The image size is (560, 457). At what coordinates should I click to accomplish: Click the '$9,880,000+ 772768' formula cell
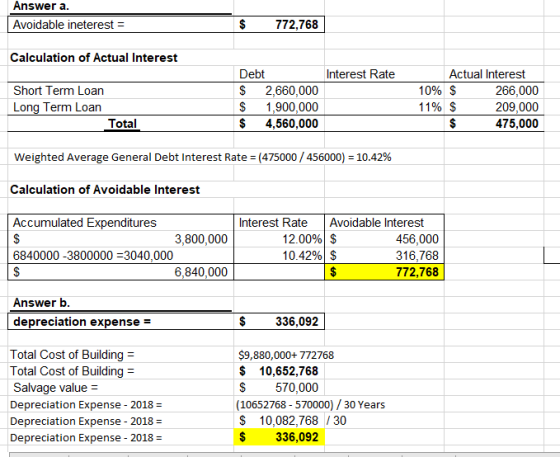coord(286,355)
